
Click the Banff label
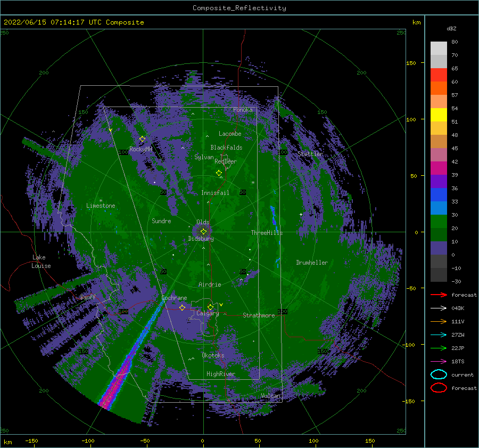pyautogui.click(x=88, y=297)
